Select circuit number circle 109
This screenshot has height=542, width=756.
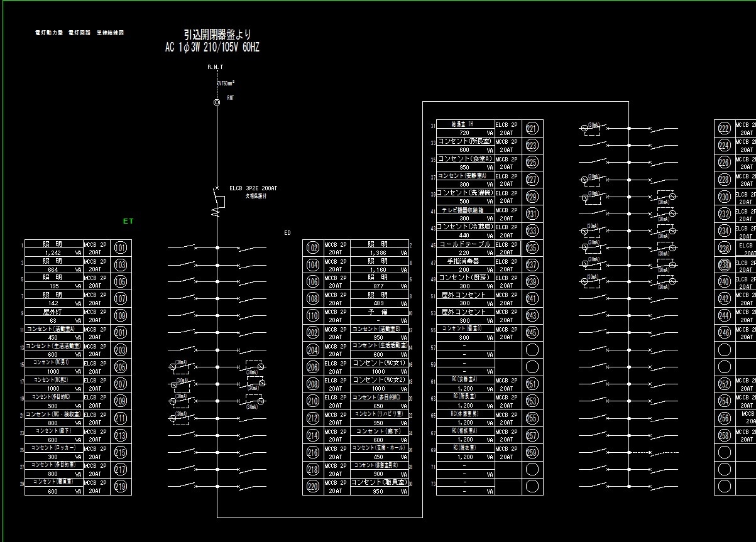click(121, 316)
